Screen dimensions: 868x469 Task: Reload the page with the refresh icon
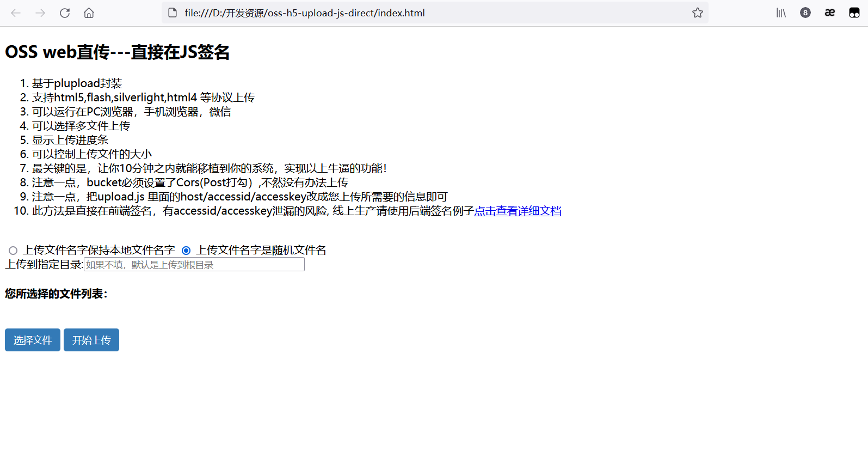coord(65,13)
